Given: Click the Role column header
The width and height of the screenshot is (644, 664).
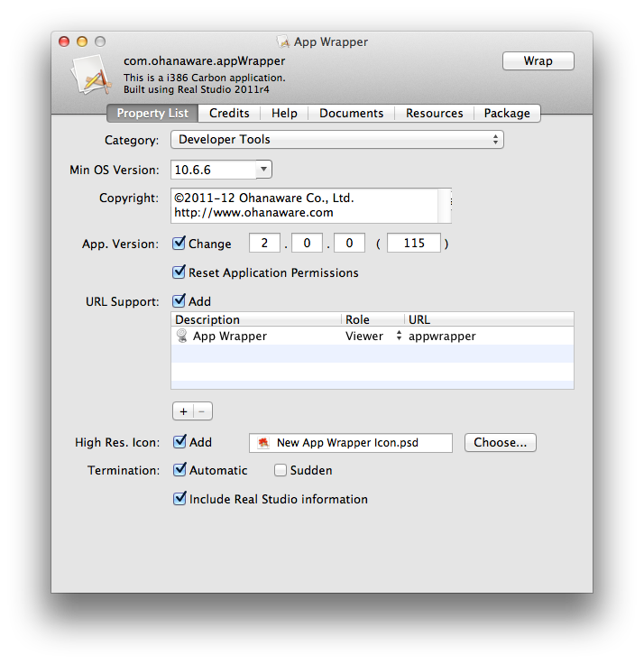Looking at the screenshot, I should [373, 319].
